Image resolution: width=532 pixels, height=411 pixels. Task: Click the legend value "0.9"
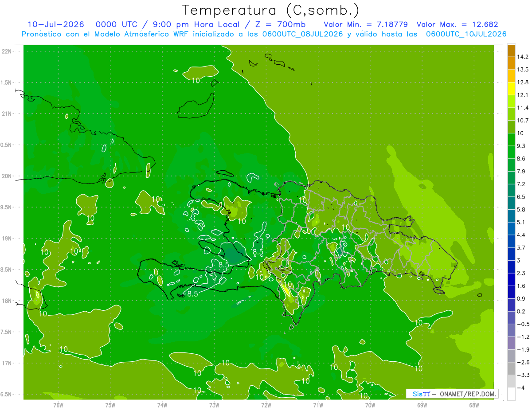click(x=521, y=298)
